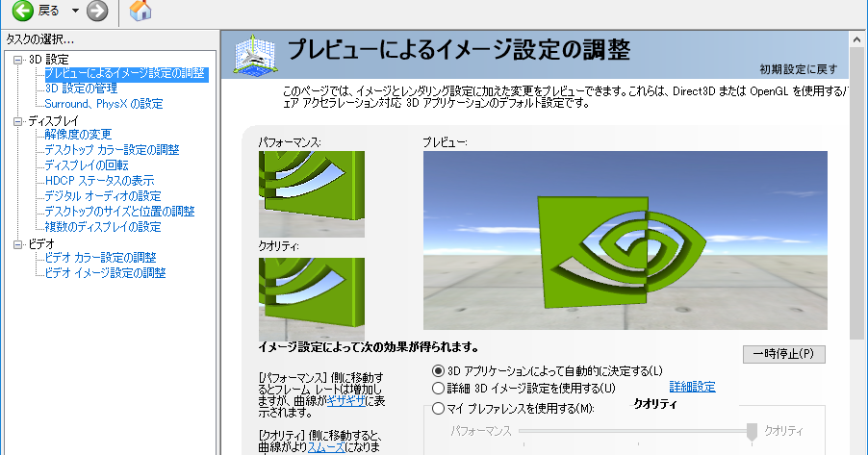The width and height of the screenshot is (868, 455).
Task: Open the Back history dropdown arrow
Action: [75, 11]
